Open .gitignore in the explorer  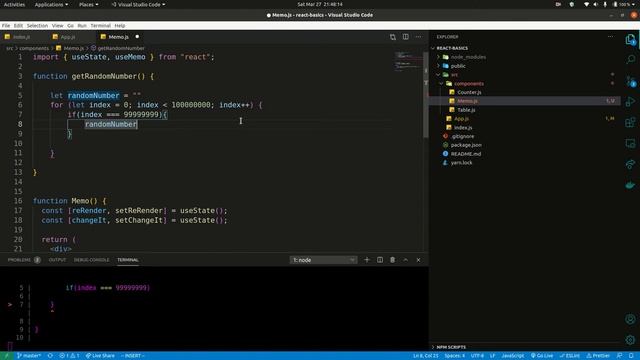[x=462, y=136]
